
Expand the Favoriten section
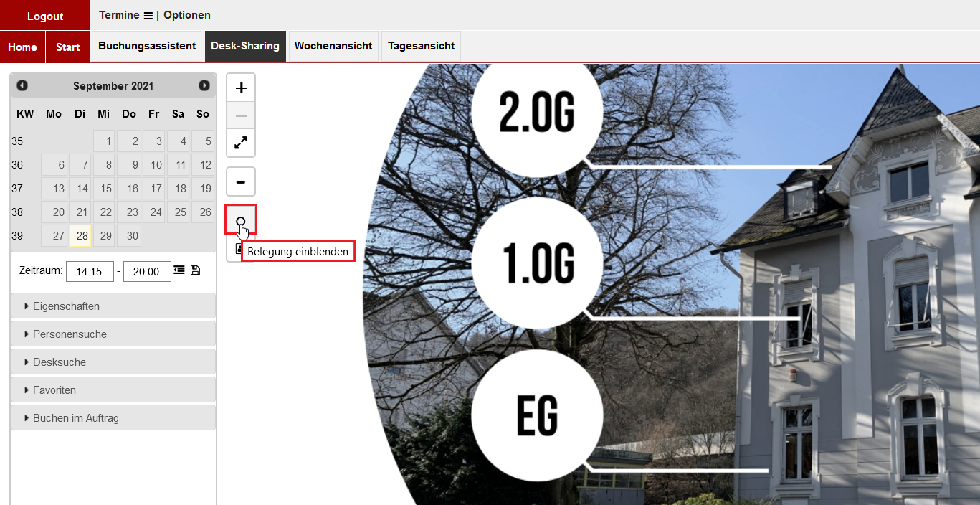tap(113, 390)
